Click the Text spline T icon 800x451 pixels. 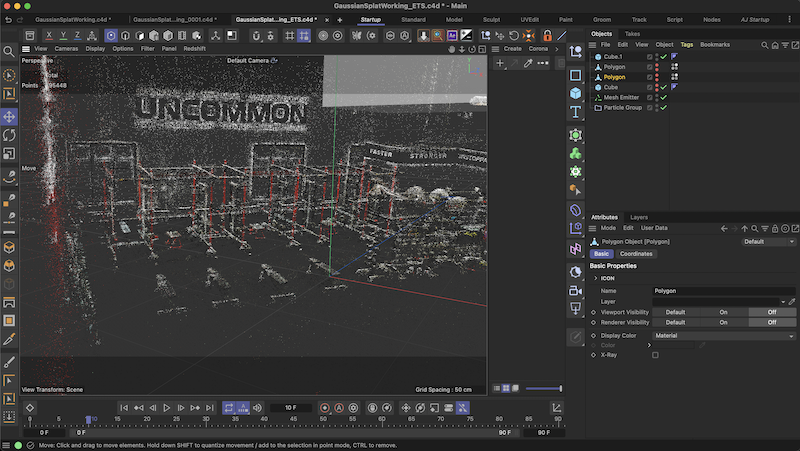tap(576, 112)
